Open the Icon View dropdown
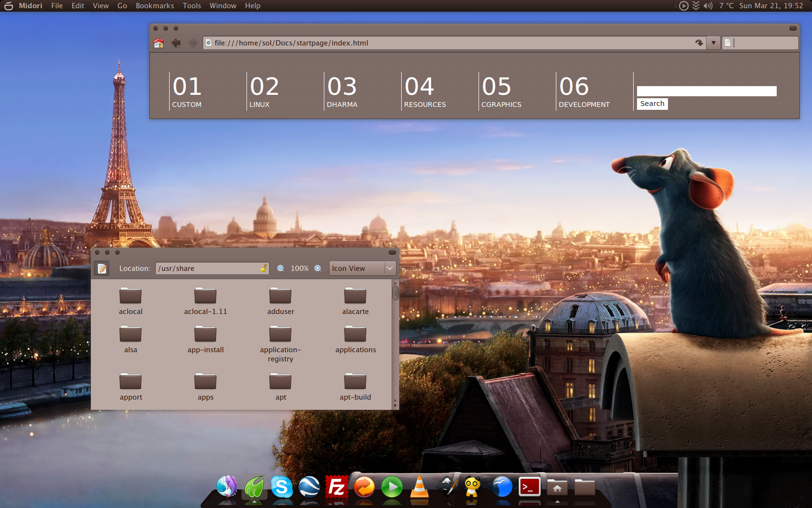The image size is (812, 508). (362, 269)
